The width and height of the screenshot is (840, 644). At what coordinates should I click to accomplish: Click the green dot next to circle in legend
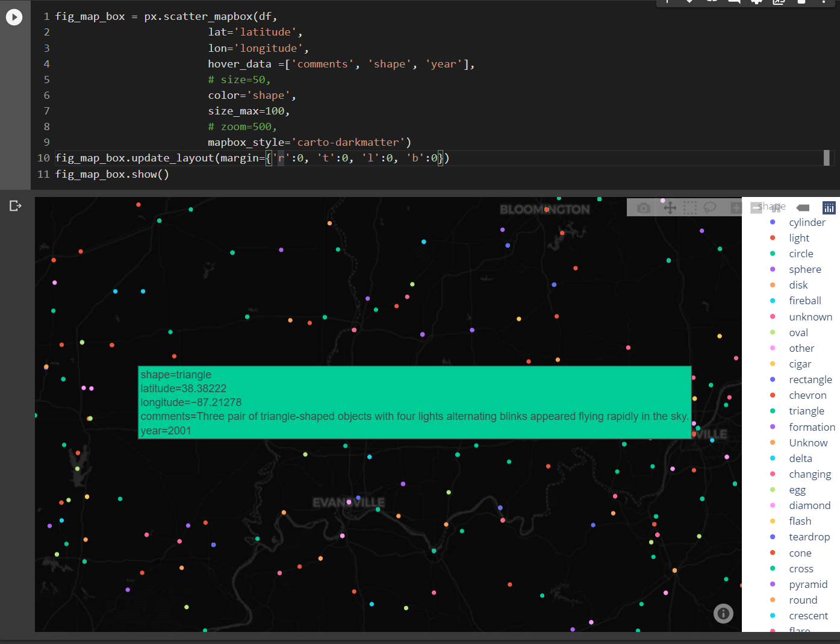(774, 254)
